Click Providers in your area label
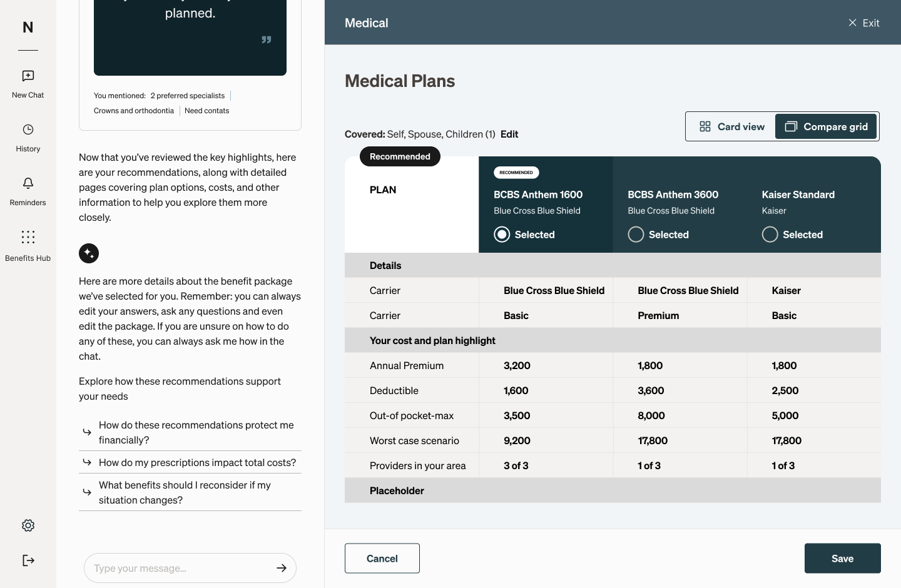 click(x=418, y=465)
